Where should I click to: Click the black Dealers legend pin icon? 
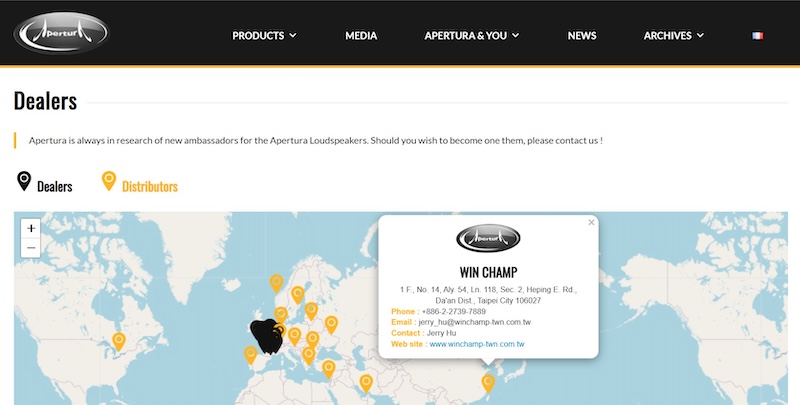(24, 181)
